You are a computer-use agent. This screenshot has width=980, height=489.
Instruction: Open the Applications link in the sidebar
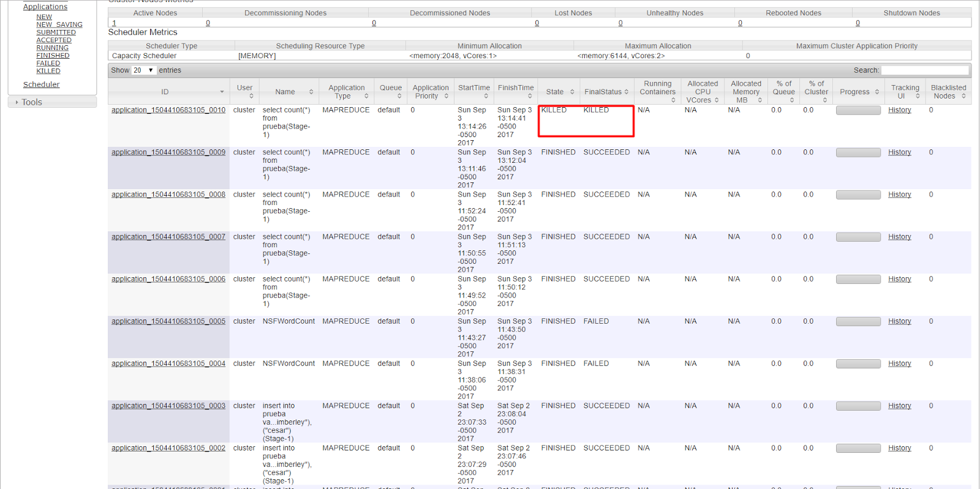click(x=45, y=7)
